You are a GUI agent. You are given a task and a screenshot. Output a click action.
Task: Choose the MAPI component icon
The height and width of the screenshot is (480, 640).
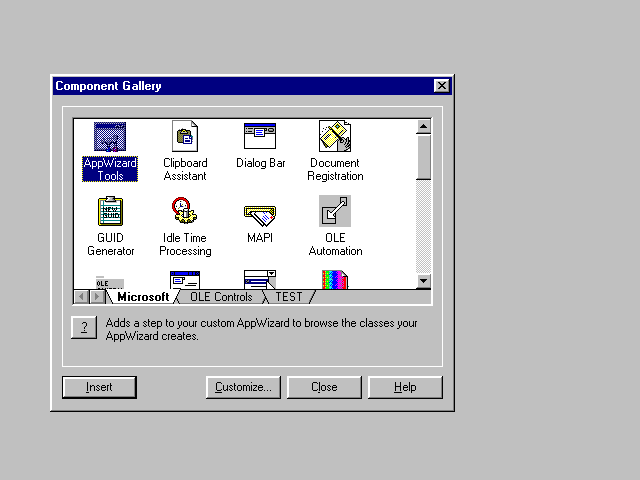[260, 214]
